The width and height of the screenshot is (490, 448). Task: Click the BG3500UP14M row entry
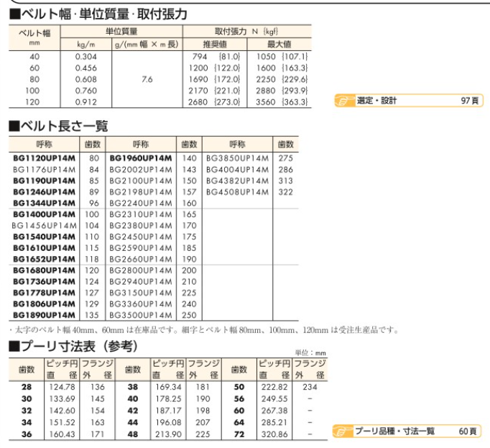[141, 315]
